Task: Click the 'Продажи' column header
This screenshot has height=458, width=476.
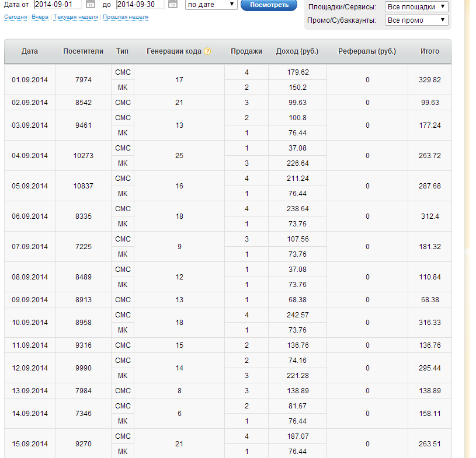Action: pyautogui.click(x=246, y=51)
